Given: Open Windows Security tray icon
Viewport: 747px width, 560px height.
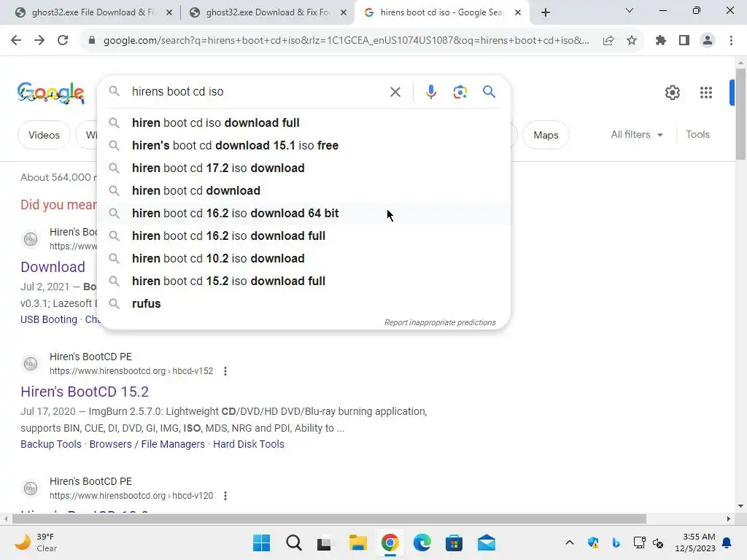Looking at the screenshot, I should [x=593, y=542].
